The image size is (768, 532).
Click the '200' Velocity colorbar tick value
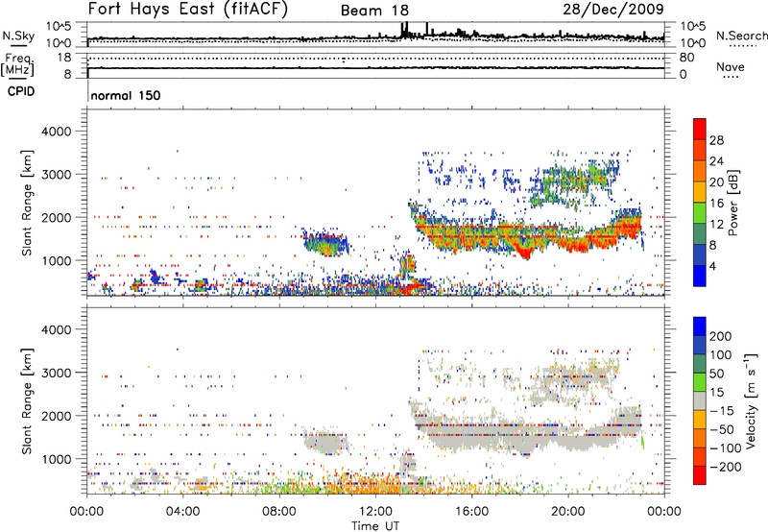(x=721, y=336)
